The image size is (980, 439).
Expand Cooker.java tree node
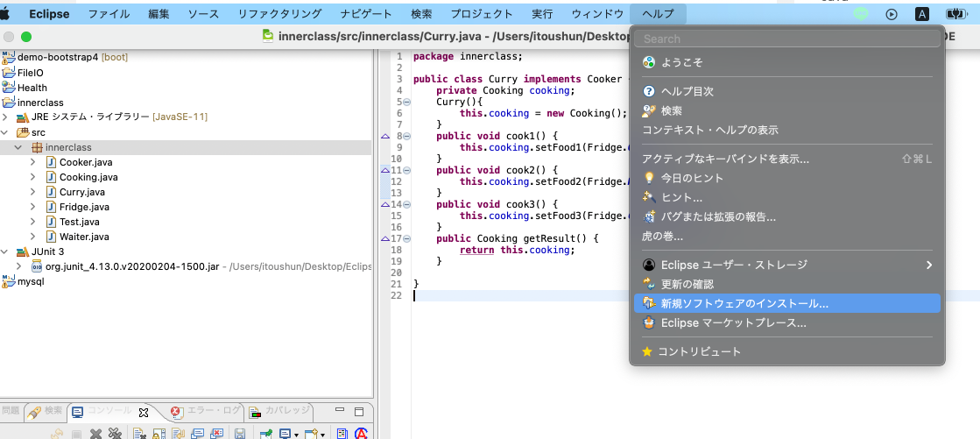tap(32, 162)
